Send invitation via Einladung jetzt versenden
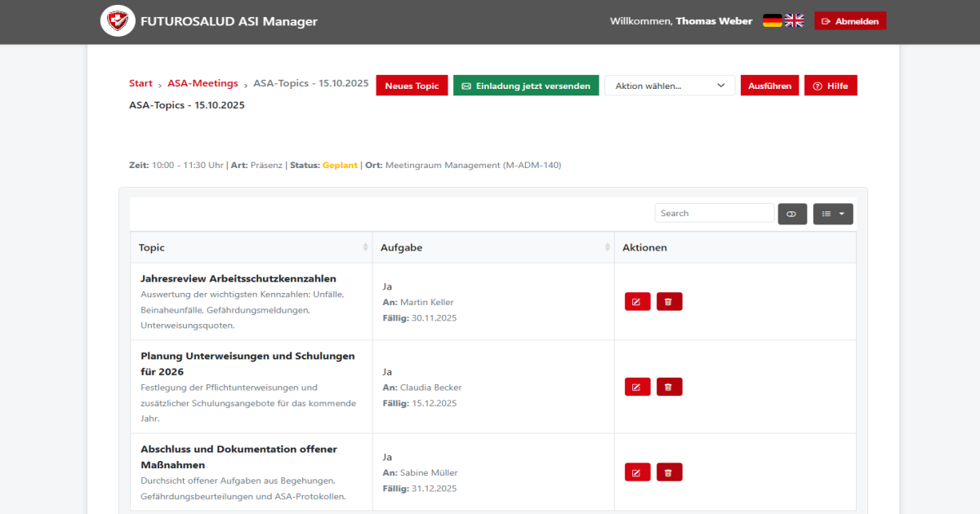Viewport: 980px width, 514px height. point(526,85)
